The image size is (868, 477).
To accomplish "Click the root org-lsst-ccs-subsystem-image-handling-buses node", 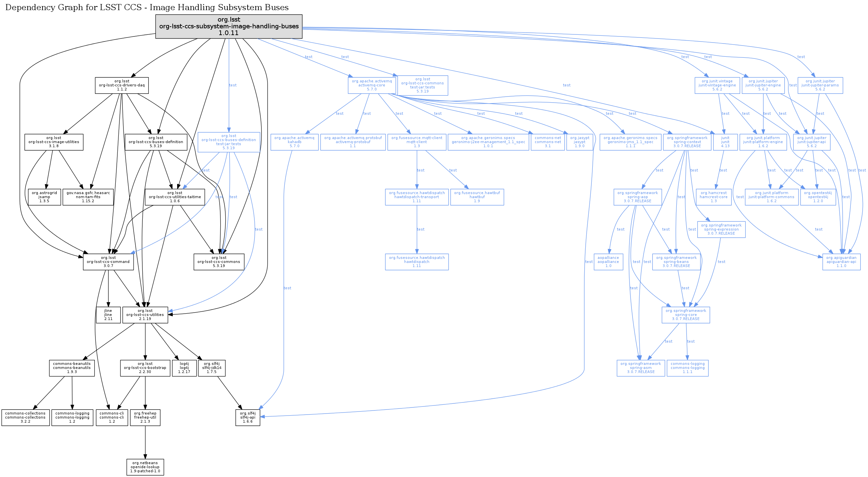I will tap(229, 26).
